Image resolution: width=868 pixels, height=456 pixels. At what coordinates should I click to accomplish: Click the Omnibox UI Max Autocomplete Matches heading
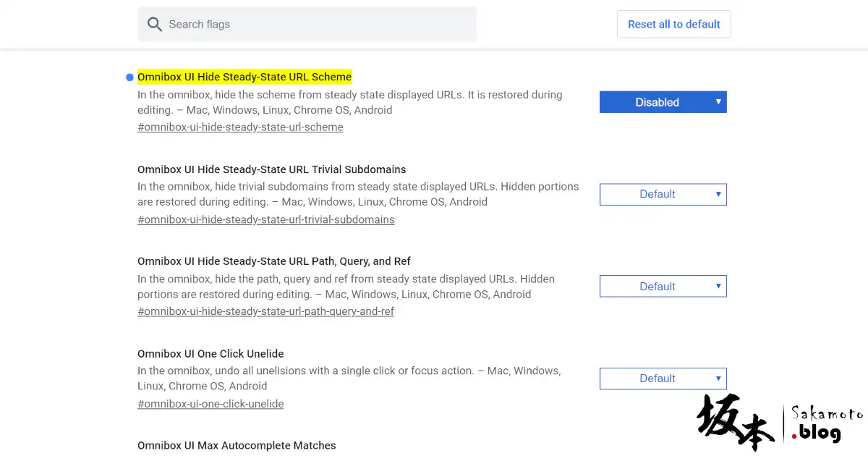click(237, 445)
